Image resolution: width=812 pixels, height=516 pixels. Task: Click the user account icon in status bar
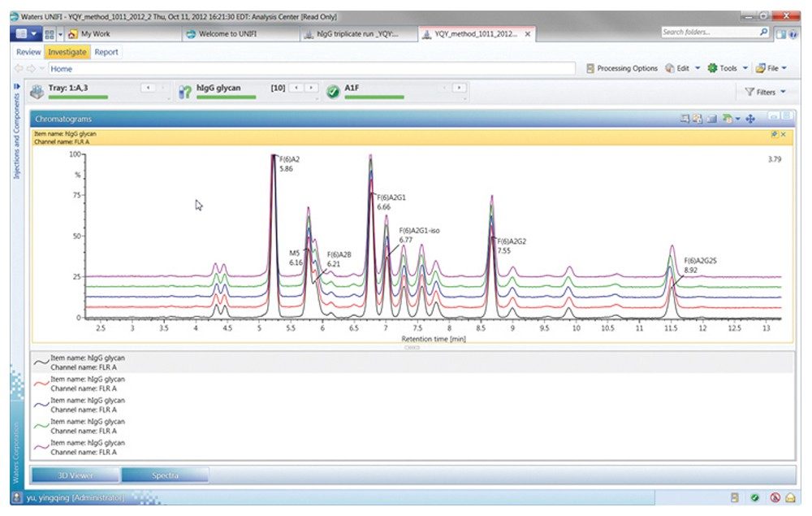[17, 497]
